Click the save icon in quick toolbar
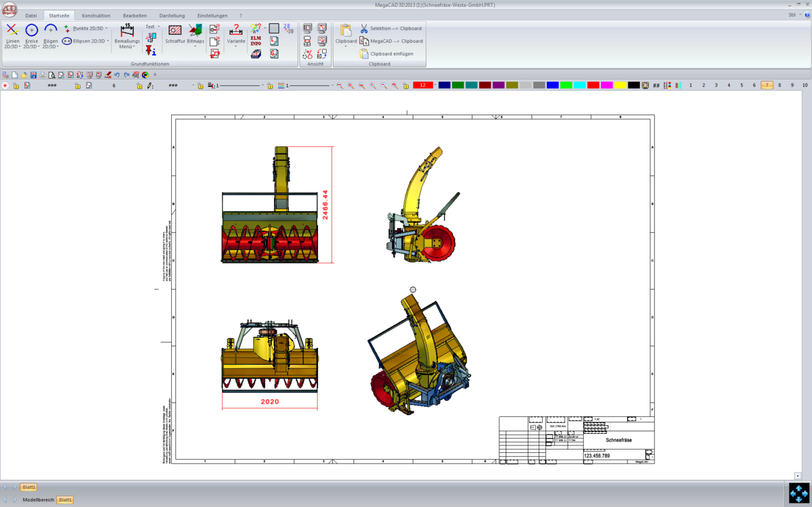This screenshot has width=812, height=507. coord(33,75)
